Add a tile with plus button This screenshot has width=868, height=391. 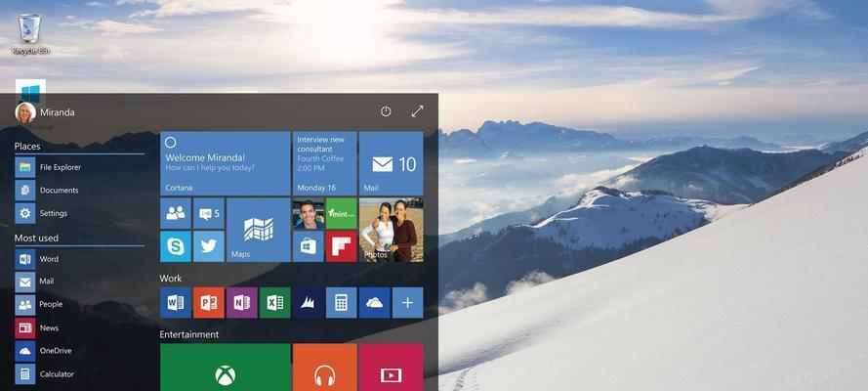pos(408,302)
